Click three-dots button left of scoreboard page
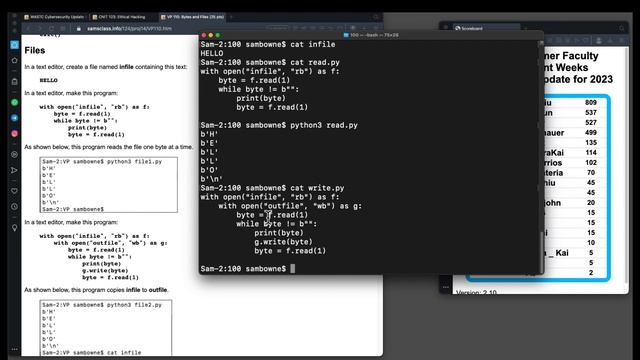This screenshot has width=640, height=360. [445, 287]
